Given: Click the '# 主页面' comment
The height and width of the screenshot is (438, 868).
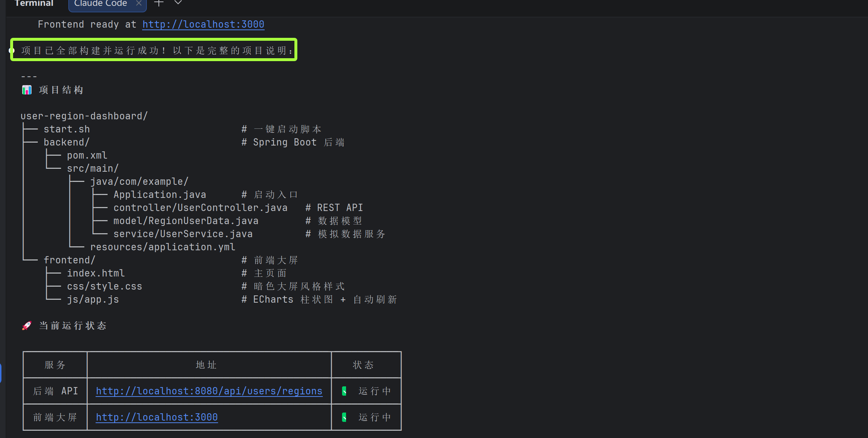Looking at the screenshot, I should tap(264, 273).
